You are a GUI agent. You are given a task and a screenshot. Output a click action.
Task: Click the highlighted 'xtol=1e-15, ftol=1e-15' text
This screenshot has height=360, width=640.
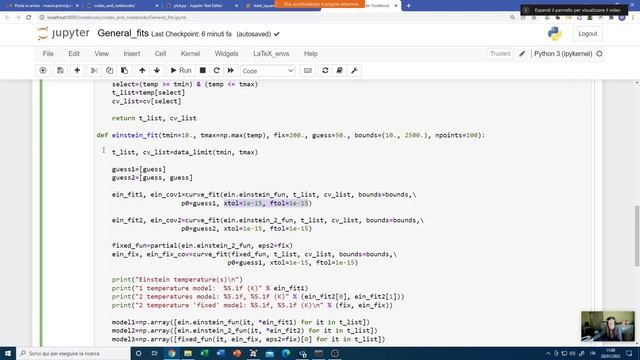(267, 203)
